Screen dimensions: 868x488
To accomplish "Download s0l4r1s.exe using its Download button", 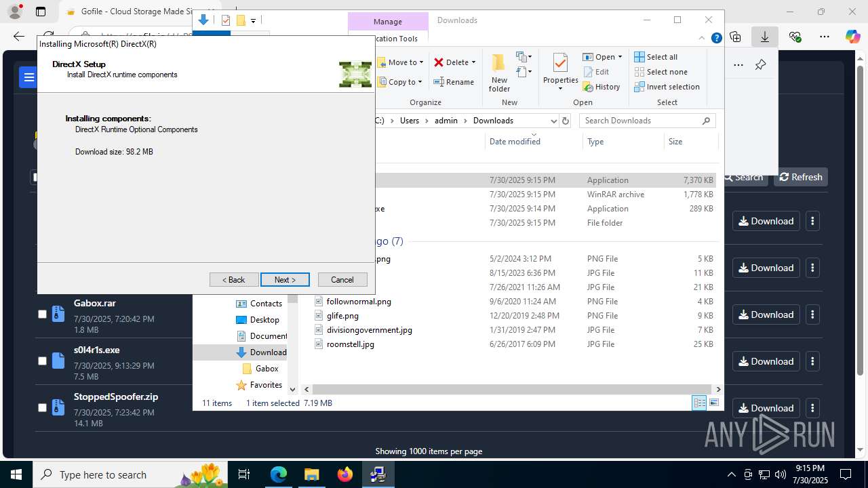I will click(x=766, y=361).
